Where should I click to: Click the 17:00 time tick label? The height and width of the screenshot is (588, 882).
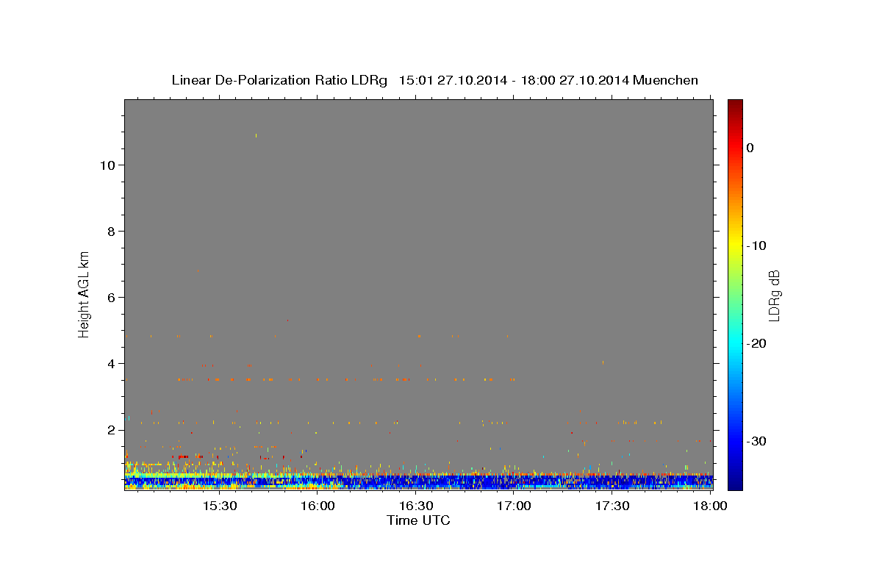click(x=514, y=506)
